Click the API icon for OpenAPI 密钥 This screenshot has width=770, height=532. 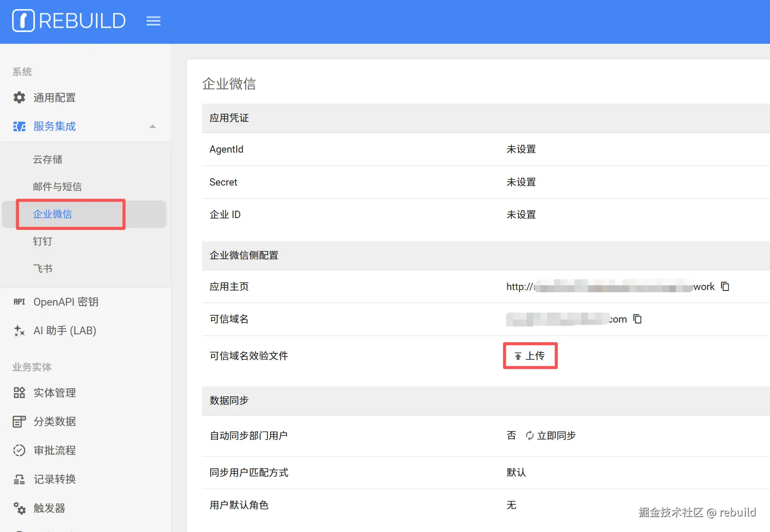[x=19, y=302]
